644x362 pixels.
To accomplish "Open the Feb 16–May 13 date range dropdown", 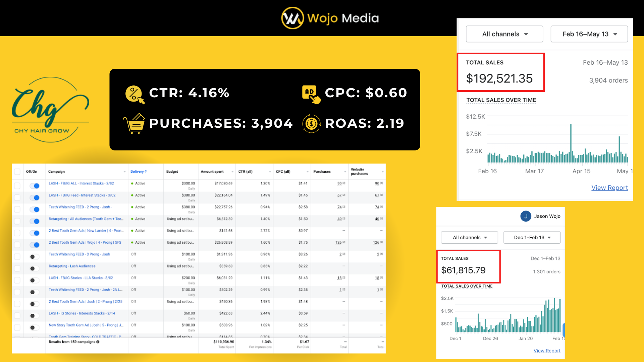I will coord(589,34).
